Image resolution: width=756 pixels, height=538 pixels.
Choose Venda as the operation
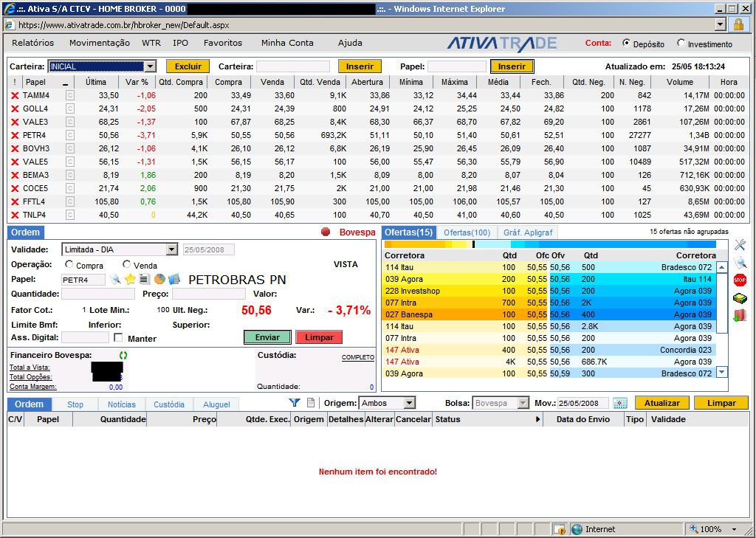tap(126, 264)
